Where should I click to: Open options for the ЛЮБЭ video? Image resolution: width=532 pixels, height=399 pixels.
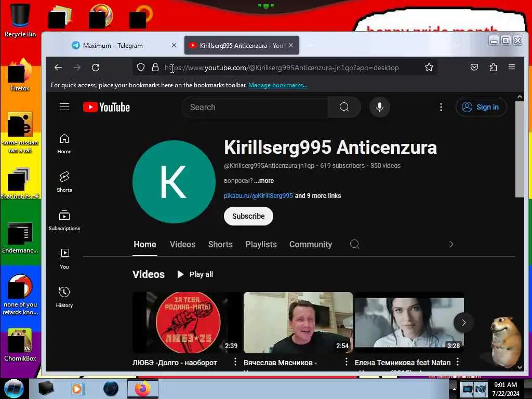pyautogui.click(x=235, y=362)
